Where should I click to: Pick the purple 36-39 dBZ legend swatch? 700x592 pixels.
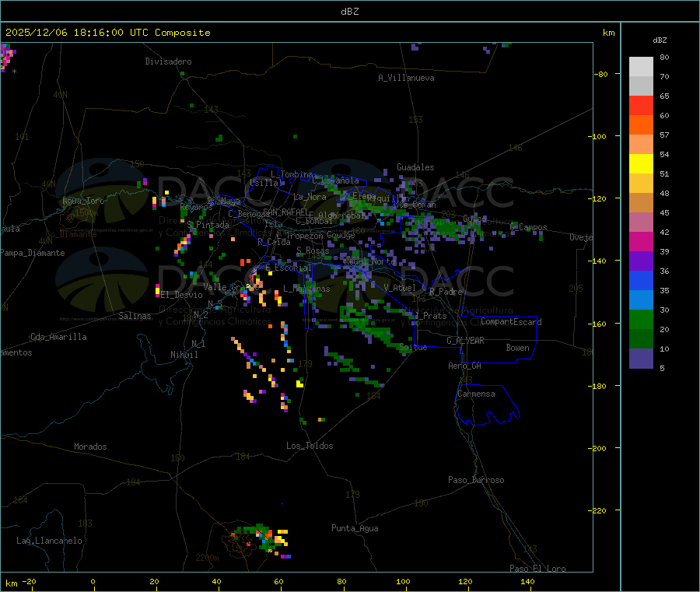pos(641,261)
